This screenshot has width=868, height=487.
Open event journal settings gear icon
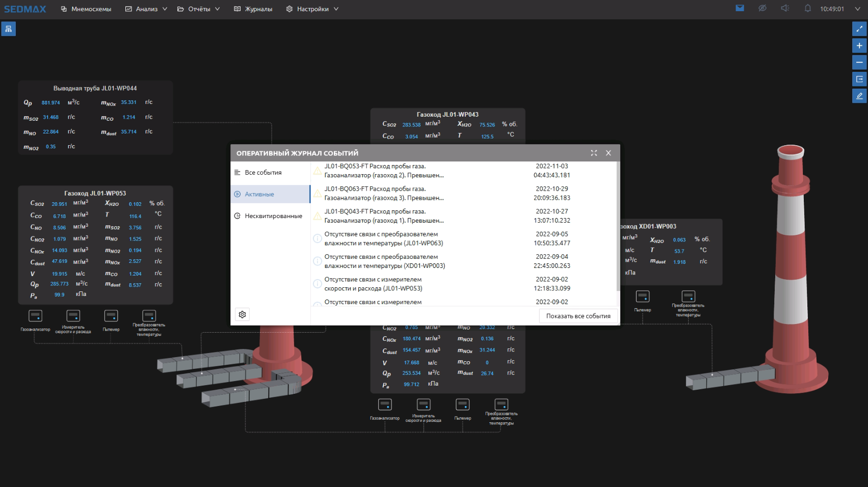pos(243,315)
